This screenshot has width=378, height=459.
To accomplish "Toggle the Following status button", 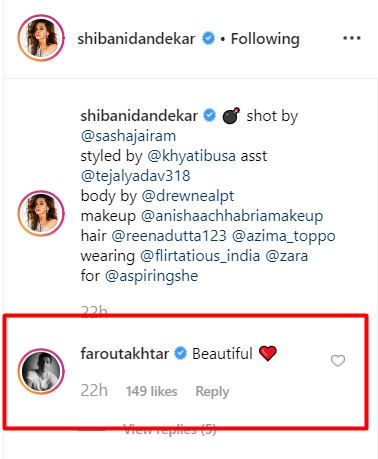I will coord(265,39).
